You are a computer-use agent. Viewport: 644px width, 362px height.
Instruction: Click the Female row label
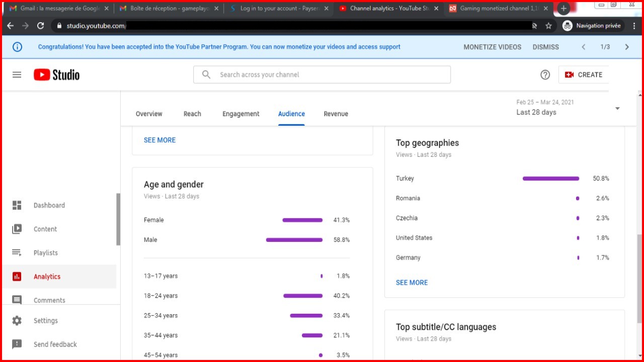click(x=153, y=220)
